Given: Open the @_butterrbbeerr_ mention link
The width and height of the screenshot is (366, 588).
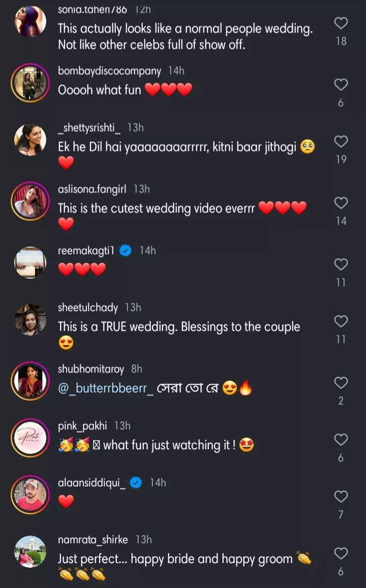Looking at the screenshot, I should [x=106, y=389].
